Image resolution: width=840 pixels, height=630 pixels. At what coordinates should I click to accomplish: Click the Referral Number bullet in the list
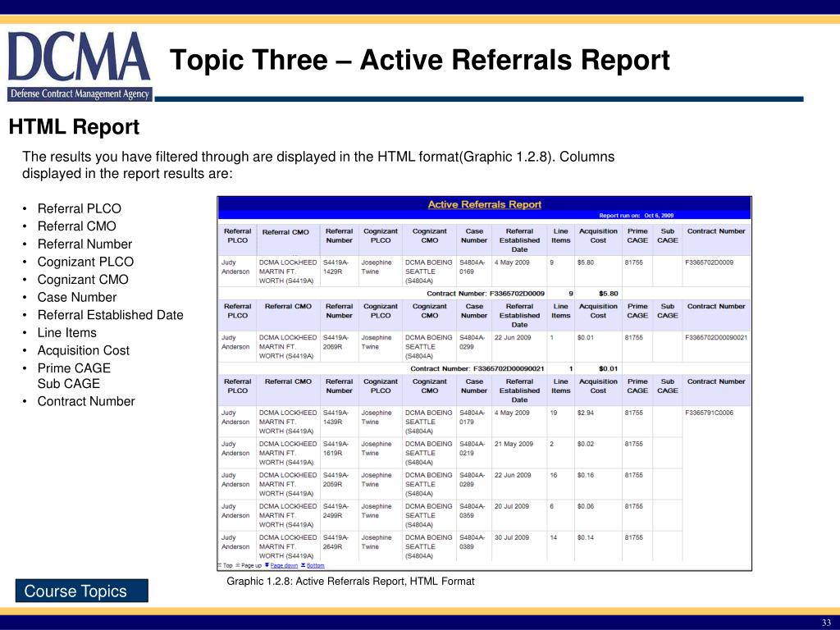pyautogui.click(x=84, y=244)
